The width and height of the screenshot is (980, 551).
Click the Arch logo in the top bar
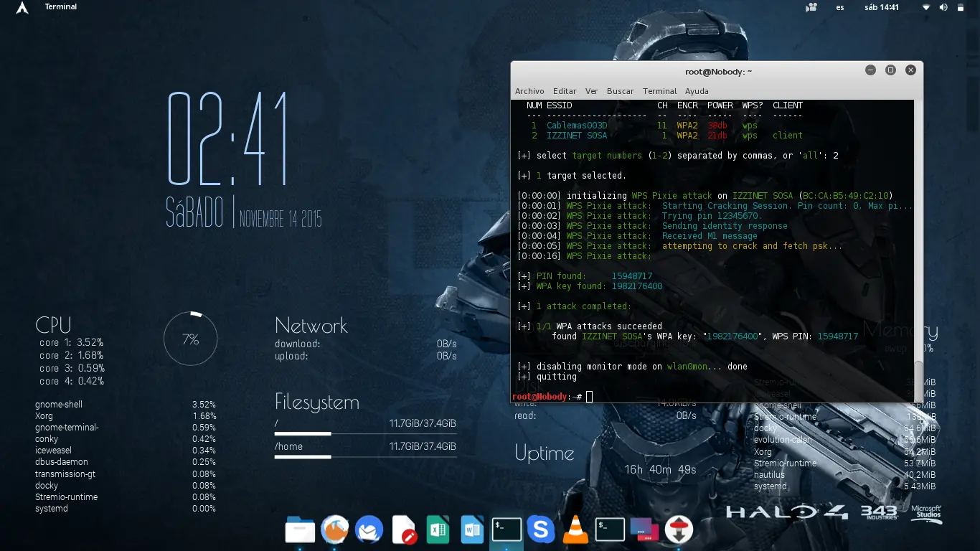(x=22, y=7)
